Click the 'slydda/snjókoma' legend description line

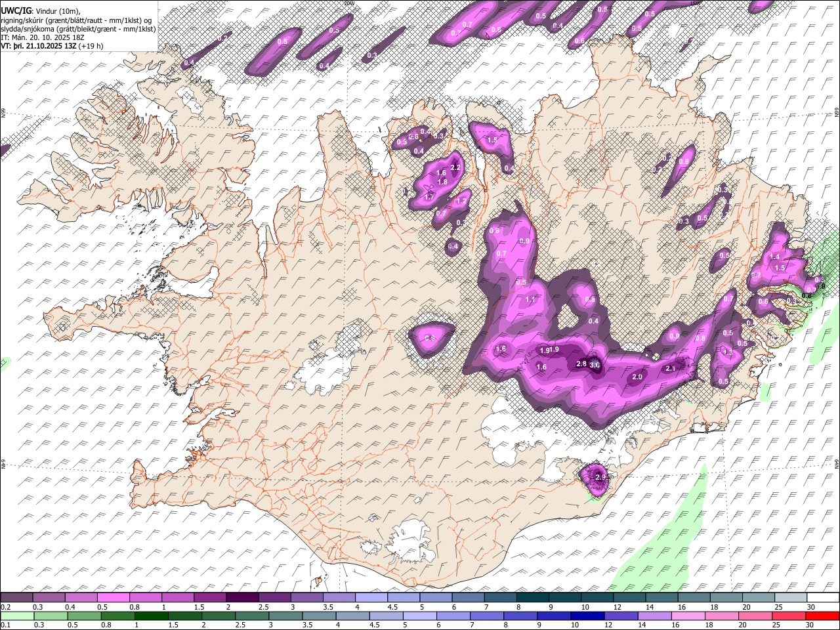pos(78,29)
